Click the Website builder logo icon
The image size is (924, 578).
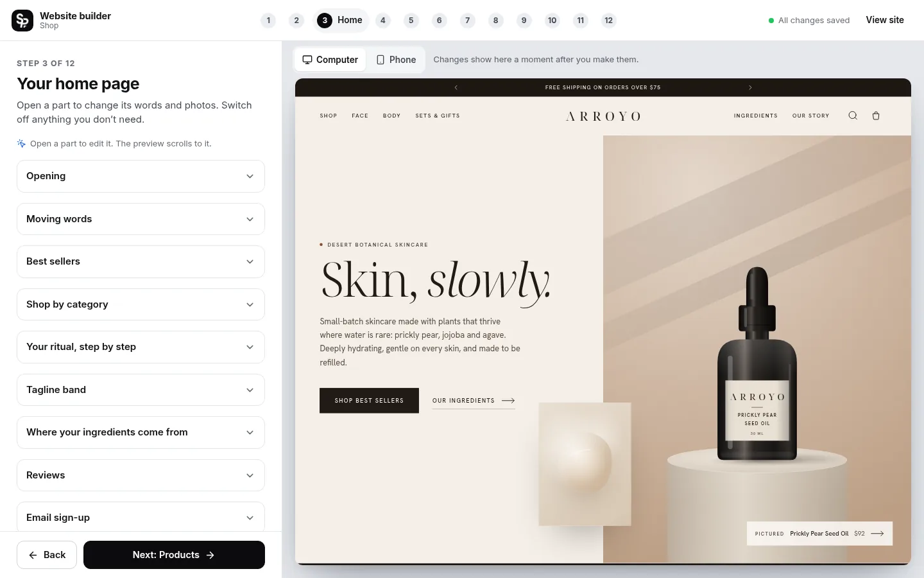click(22, 21)
